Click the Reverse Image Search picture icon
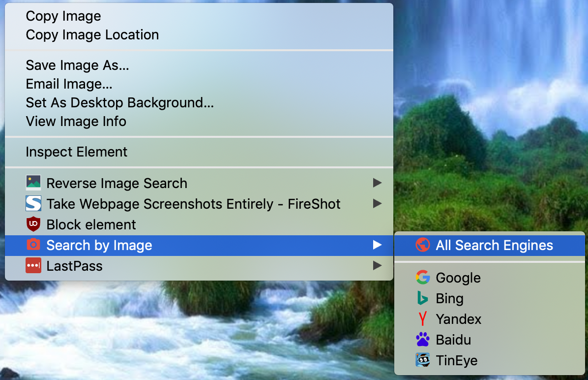 33,183
